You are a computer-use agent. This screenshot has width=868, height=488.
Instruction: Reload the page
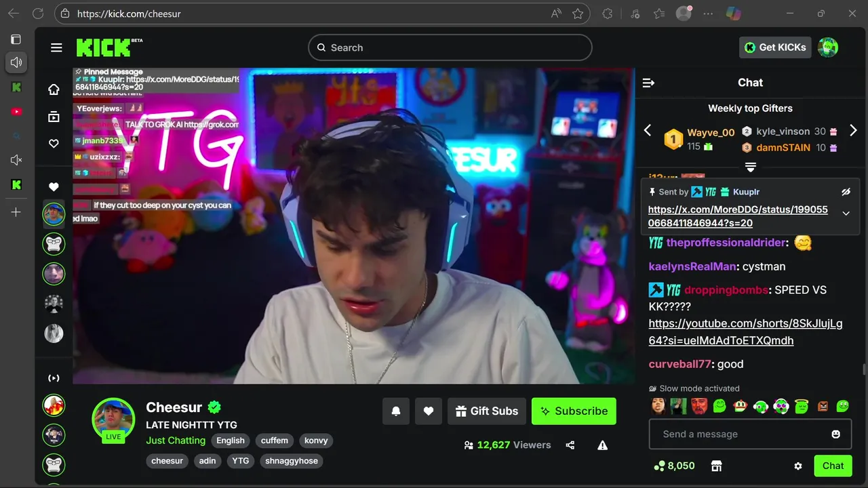point(38,14)
